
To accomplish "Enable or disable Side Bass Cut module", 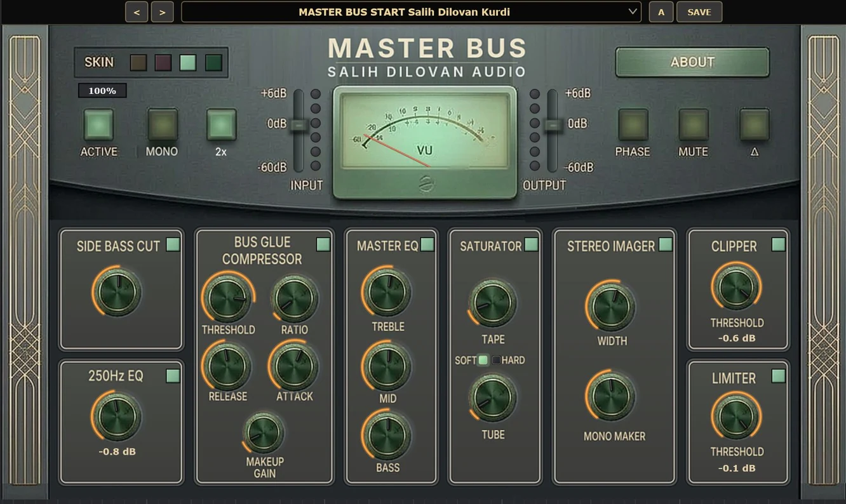I will coord(173,245).
